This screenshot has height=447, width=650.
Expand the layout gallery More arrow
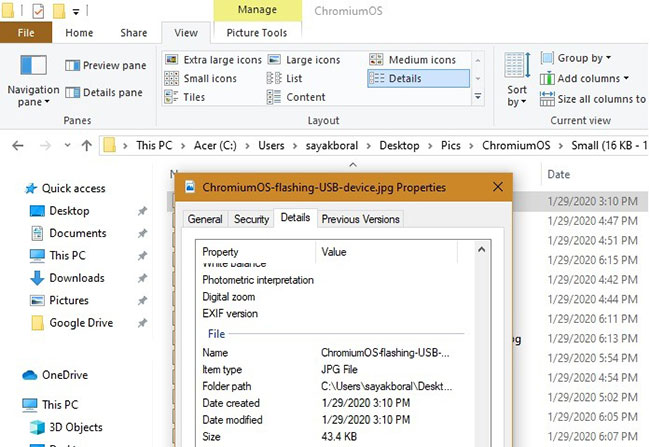click(x=478, y=96)
